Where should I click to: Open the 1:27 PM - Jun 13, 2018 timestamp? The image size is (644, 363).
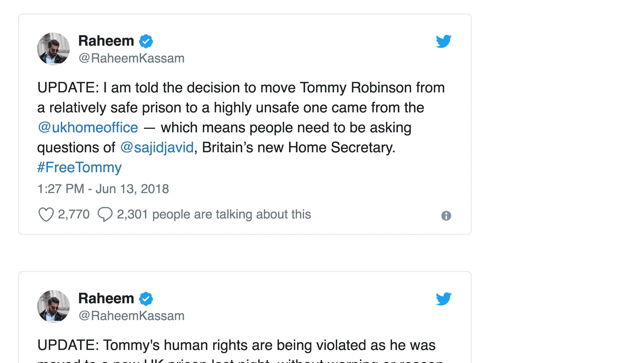click(103, 189)
